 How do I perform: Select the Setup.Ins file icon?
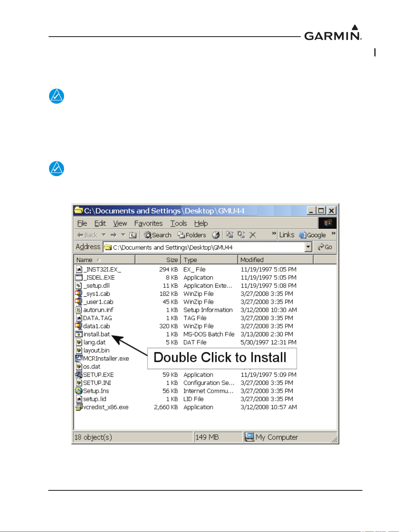pyautogui.click(x=79, y=391)
